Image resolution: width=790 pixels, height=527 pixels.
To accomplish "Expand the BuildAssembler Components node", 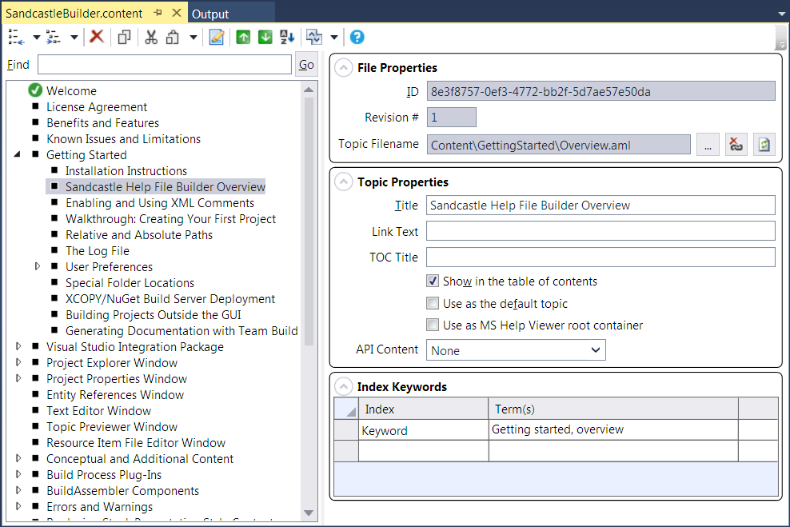I will point(18,490).
